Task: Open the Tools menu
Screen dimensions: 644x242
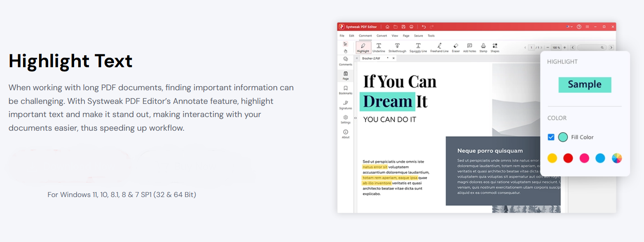Action: [x=431, y=36]
